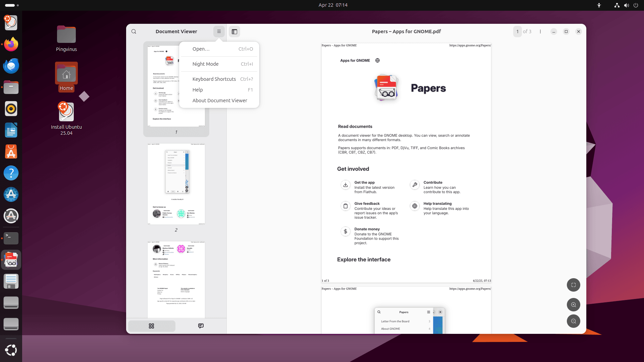
Task: Launch Thunderbird mail from the dock
Action: (11, 66)
